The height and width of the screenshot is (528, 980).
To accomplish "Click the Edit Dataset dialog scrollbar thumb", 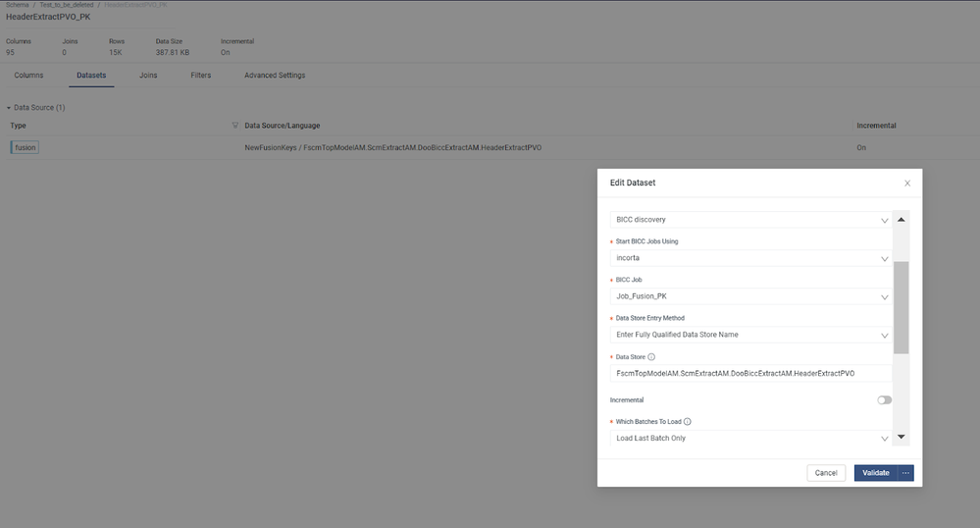I will point(901,308).
